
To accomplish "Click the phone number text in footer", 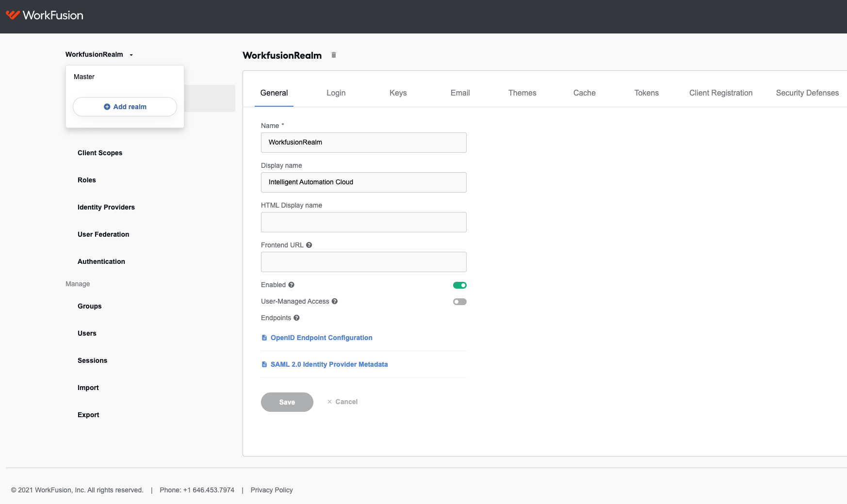I will click(x=197, y=490).
